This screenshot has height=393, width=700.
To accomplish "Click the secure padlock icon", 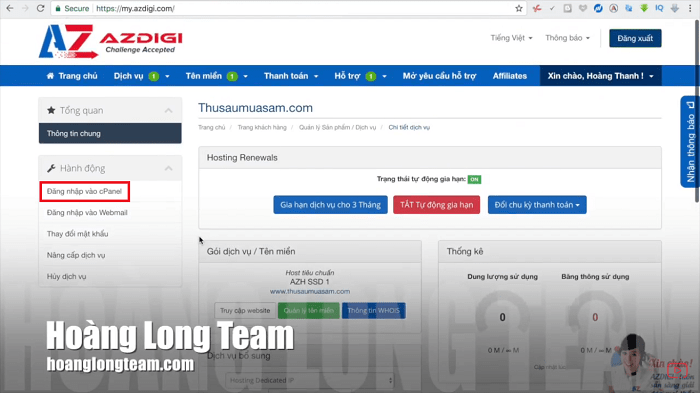I will [x=58, y=8].
